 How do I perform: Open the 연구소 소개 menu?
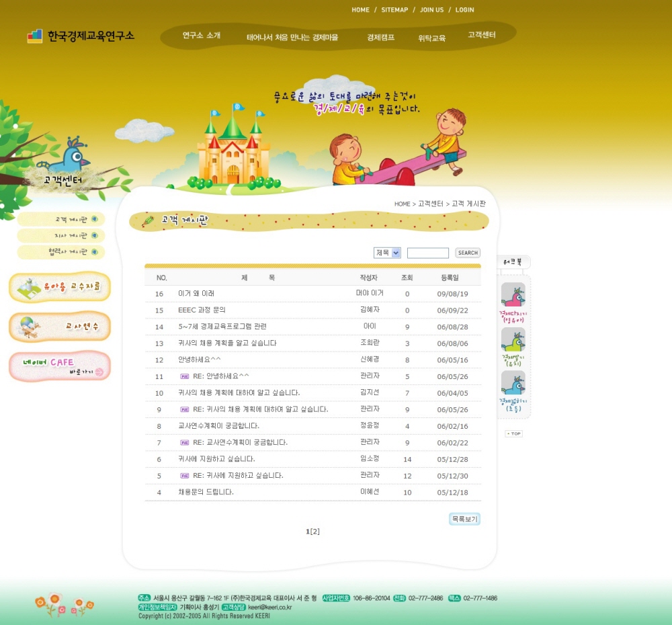(202, 36)
